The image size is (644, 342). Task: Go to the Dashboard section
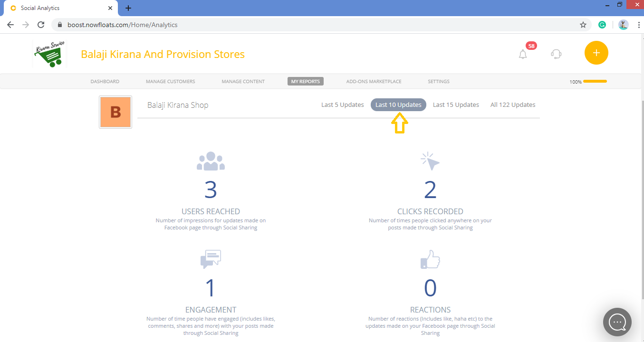tap(105, 81)
